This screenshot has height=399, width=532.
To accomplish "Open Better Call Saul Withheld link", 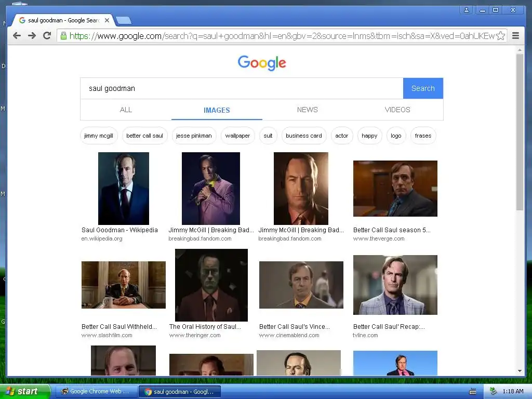I will [x=119, y=327].
